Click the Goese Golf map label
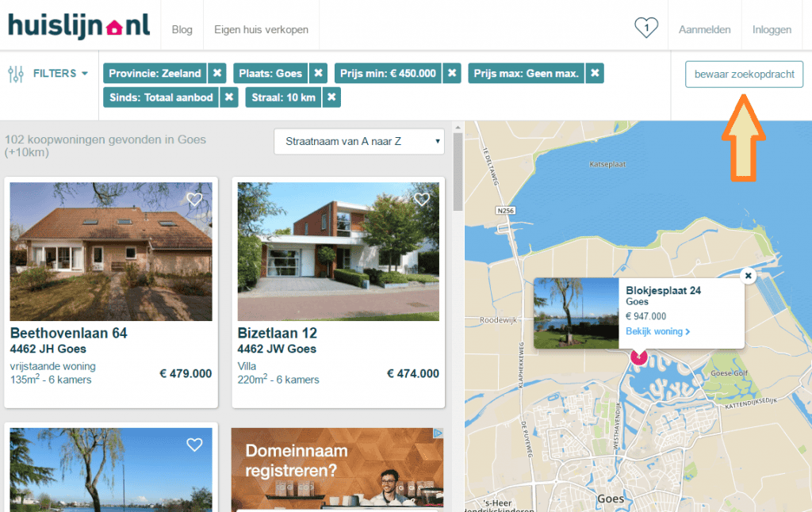This screenshot has width=812, height=512. tap(730, 373)
